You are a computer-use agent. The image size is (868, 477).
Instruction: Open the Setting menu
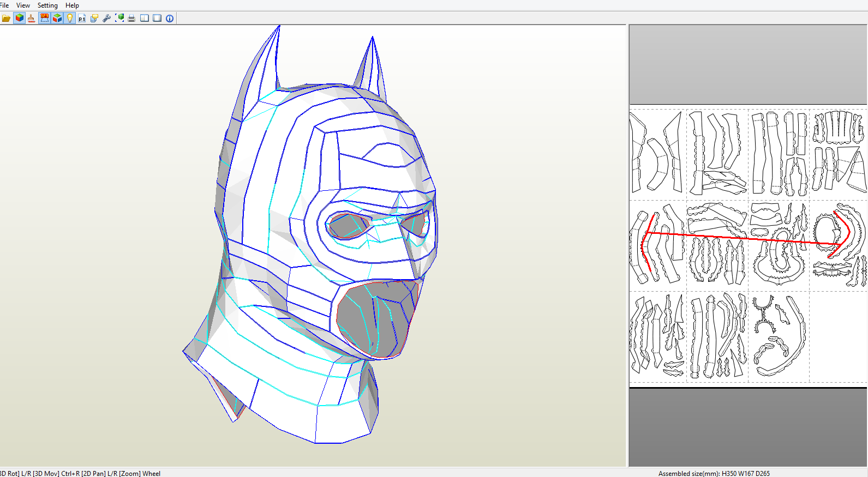click(47, 5)
